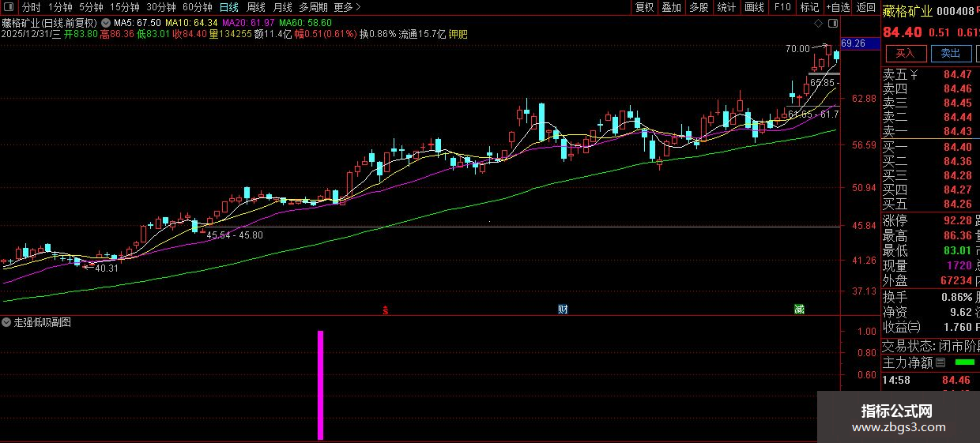980x443 pixels.
Task: Click the 多股 multi-stock toolbar button
Action: point(698,7)
